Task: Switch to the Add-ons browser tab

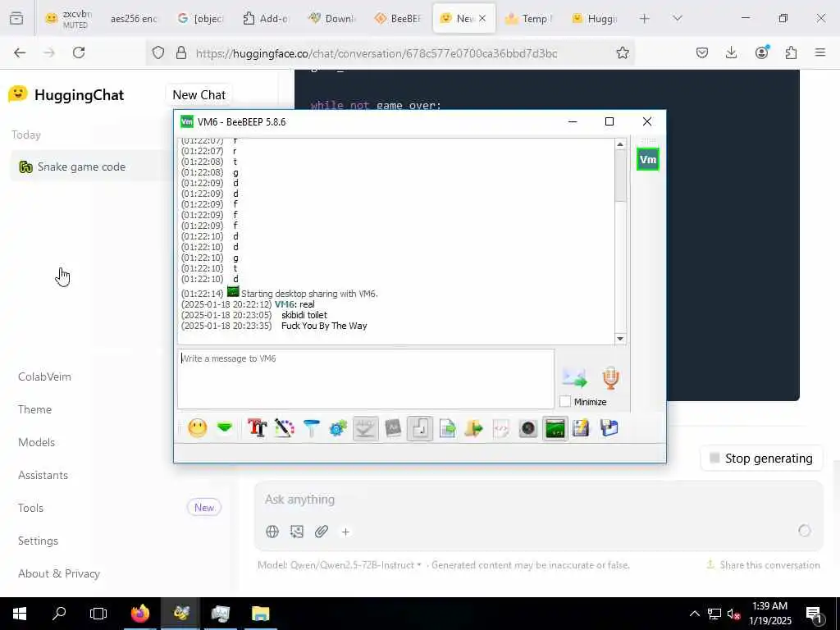Action: [266, 18]
